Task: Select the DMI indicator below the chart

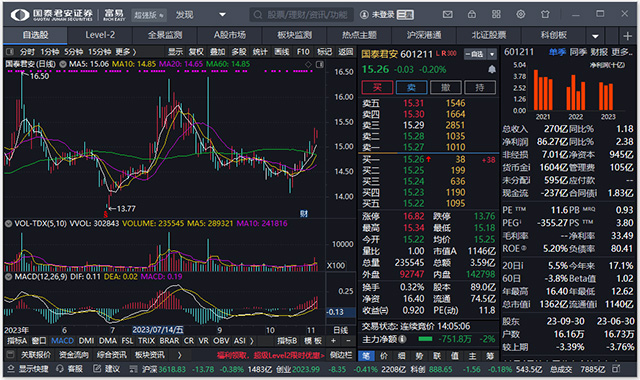Action: tap(86, 341)
